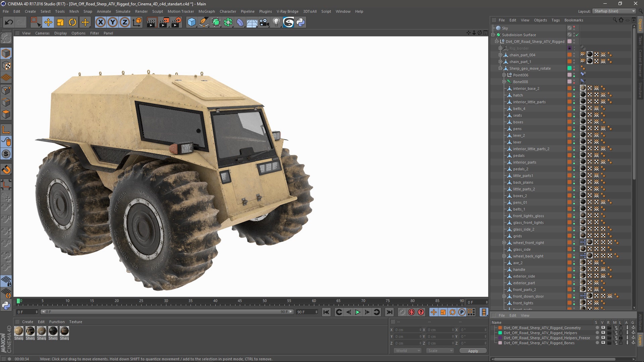The height and width of the screenshot is (362, 644).
Task: Activate the Scale tool
Action: click(x=60, y=22)
